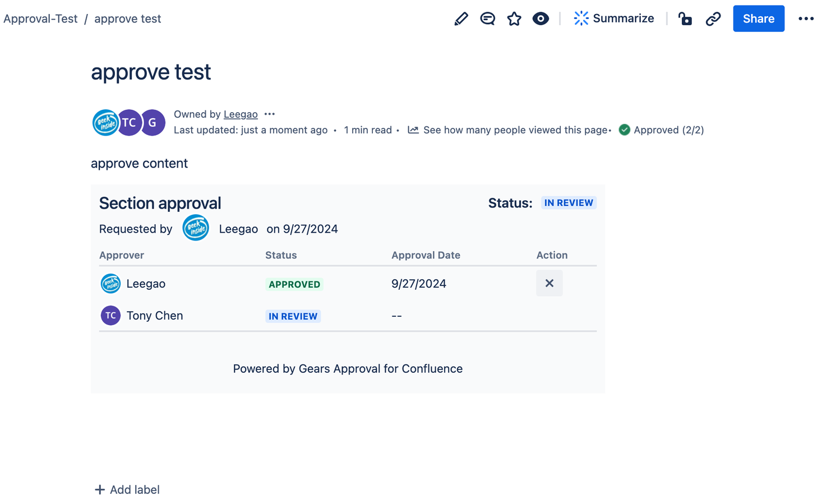Screen dimensions: 822x504
Task: Open the Approved (2/2) status
Action: pos(668,130)
